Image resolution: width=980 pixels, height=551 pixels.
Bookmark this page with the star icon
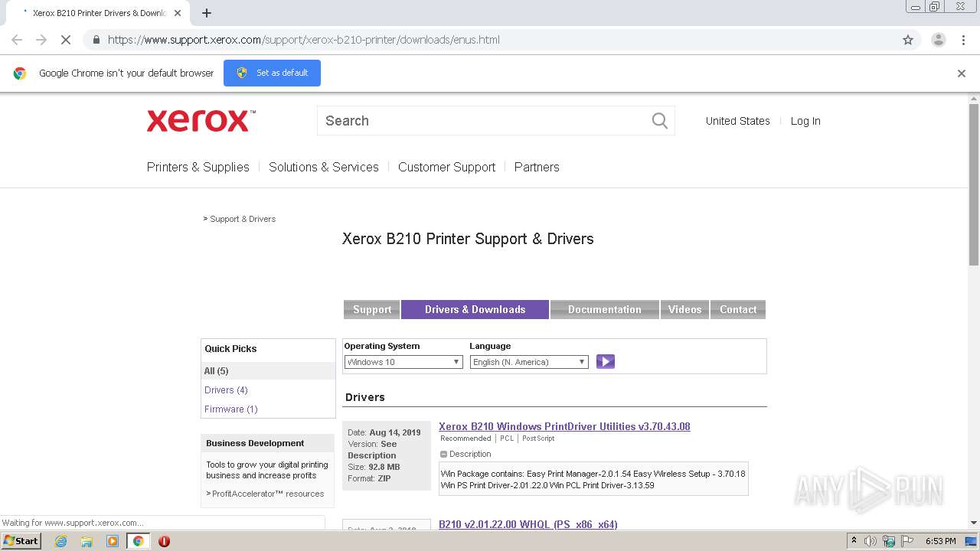[908, 40]
